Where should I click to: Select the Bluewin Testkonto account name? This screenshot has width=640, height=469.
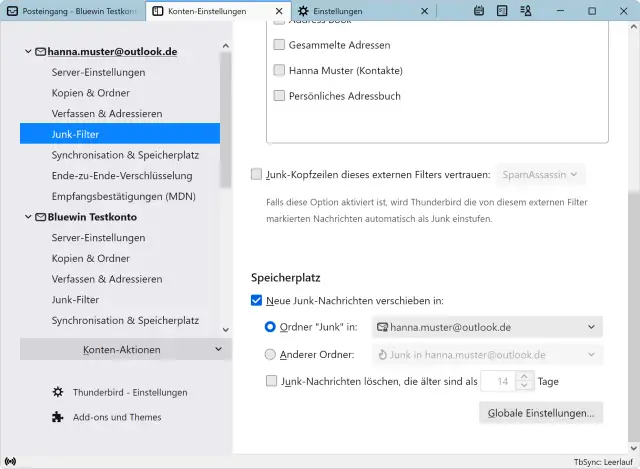click(x=92, y=217)
